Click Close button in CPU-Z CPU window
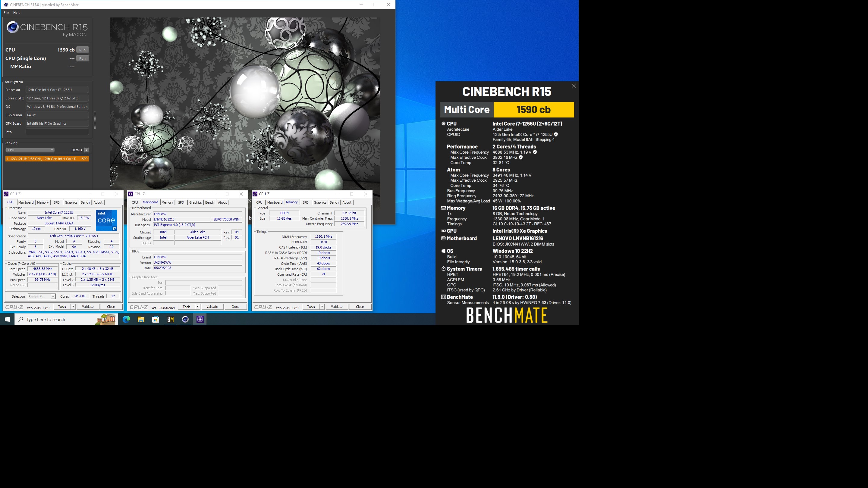This screenshot has width=868, height=488. point(111,307)
